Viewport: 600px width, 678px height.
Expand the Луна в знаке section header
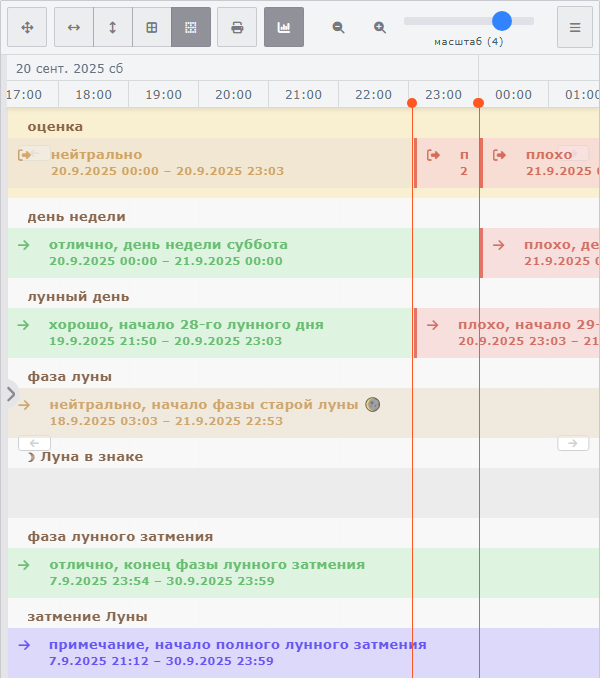(91, 457)
